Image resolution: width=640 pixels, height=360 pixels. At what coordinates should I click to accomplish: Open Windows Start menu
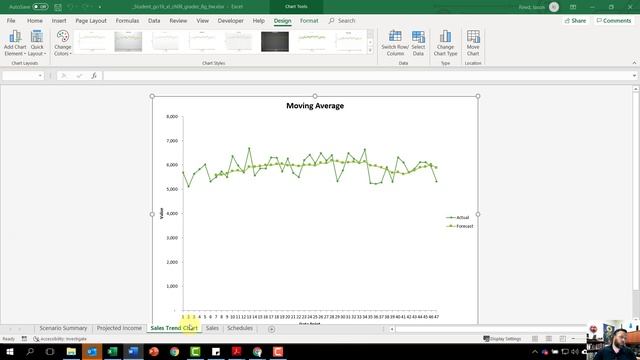[9, 351]
